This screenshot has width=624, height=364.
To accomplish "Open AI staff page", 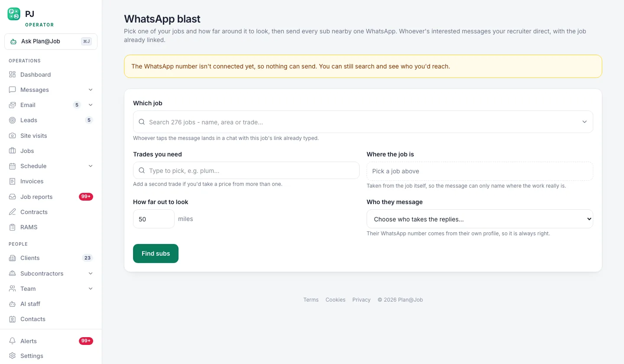I will (51, 304).
